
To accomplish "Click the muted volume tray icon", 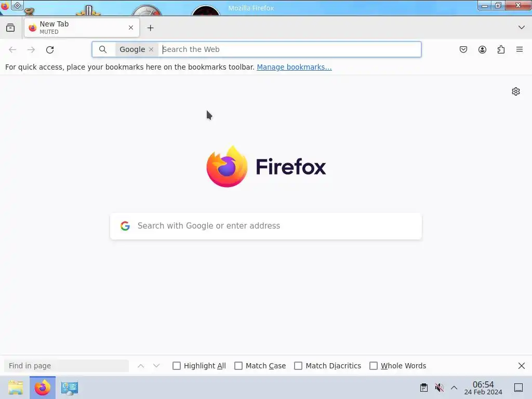I will coord(440,388).
